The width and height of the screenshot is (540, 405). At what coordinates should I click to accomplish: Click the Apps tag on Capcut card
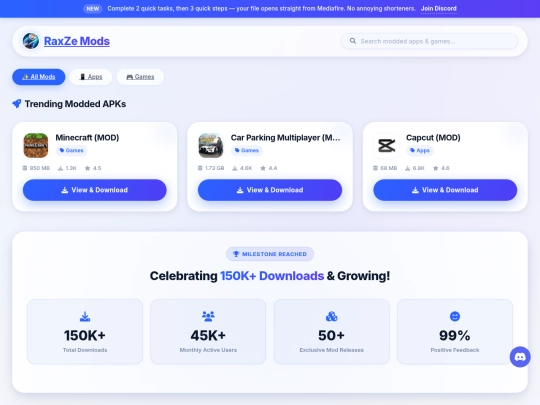pos(420,150)
